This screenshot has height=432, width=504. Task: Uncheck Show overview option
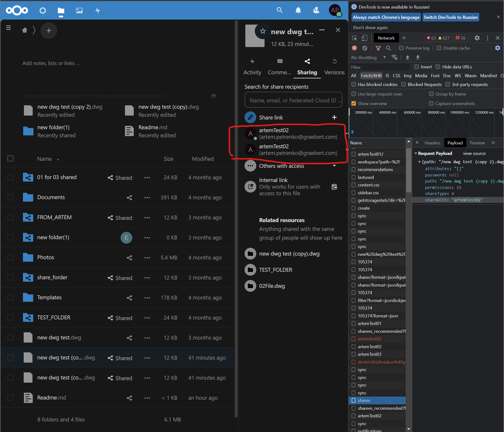(354, 104)
